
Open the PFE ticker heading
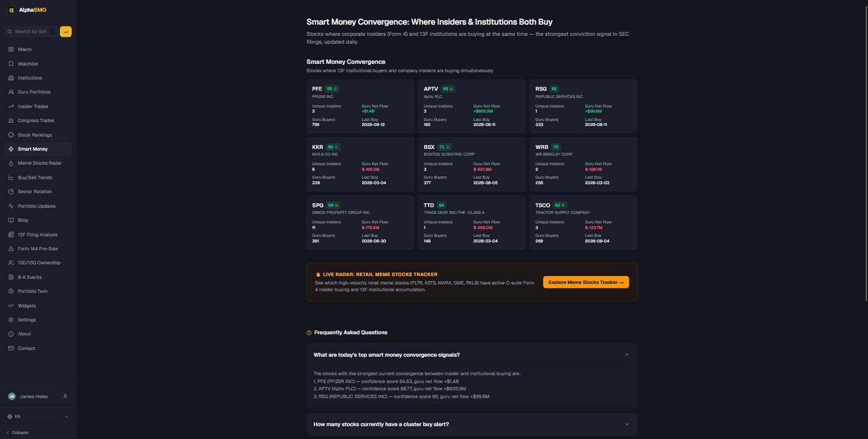[317, 89]
